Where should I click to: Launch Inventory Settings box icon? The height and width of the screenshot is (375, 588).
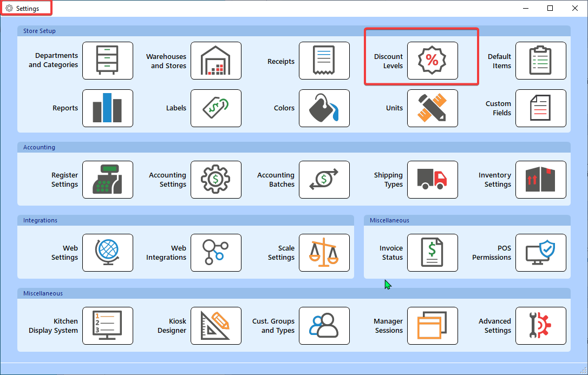pos(540,180)
